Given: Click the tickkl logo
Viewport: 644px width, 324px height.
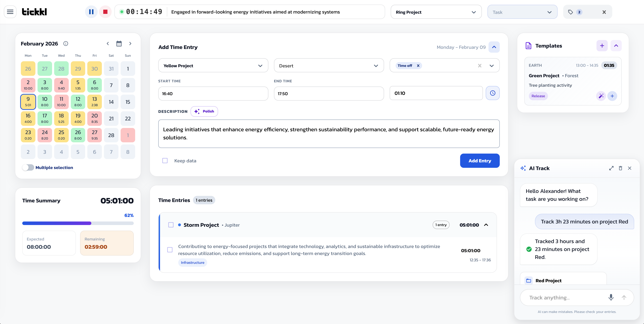Looking at the screenshot, I should click(34, 12).
